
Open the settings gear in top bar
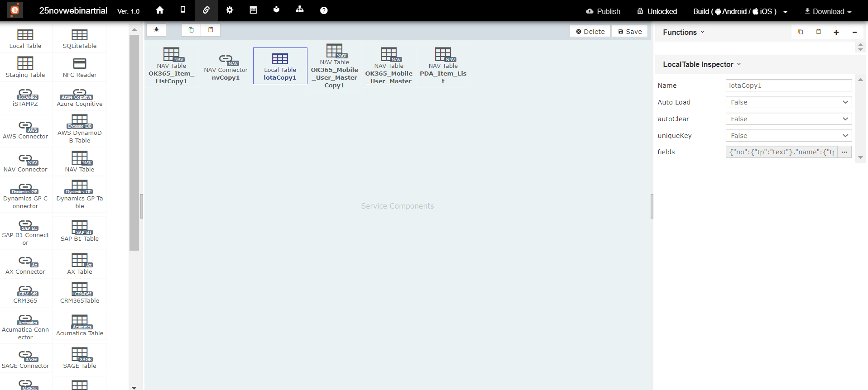[230, 10]
